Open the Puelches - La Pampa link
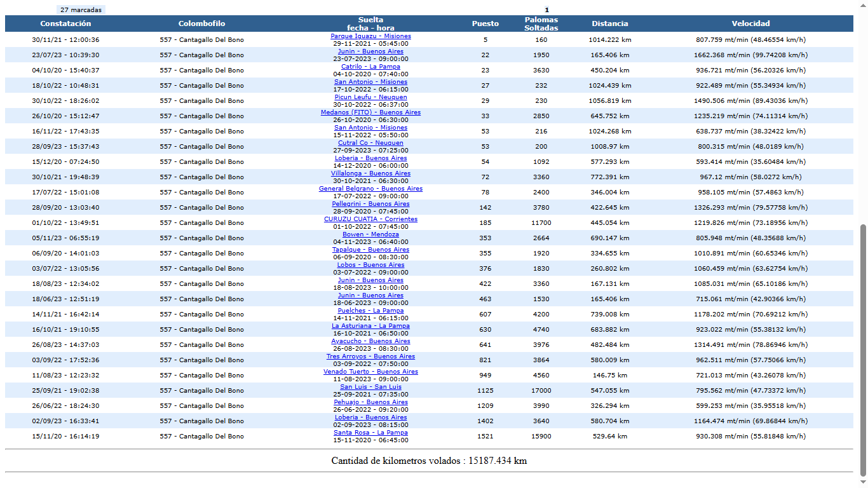868x488 pixels. [370, 311]
